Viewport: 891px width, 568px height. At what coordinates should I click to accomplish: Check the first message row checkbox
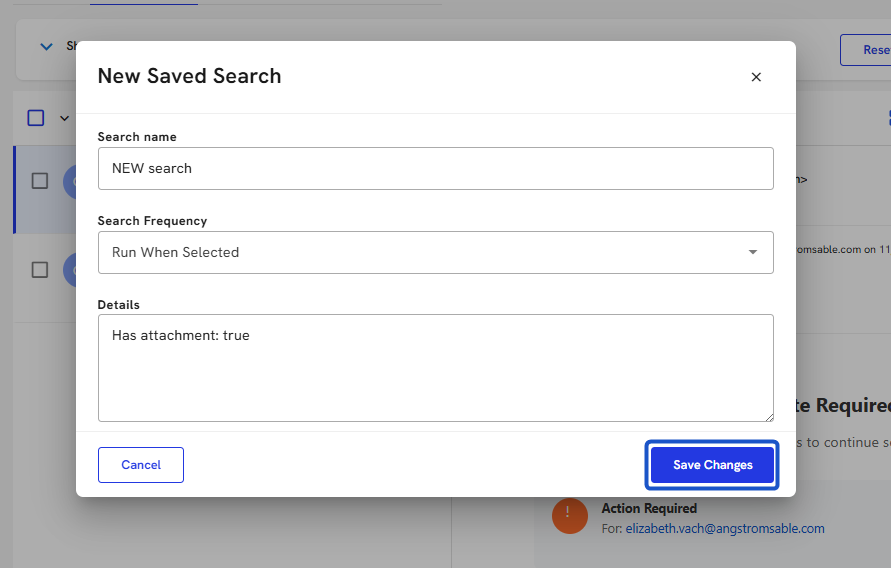[x=40, y=181]
